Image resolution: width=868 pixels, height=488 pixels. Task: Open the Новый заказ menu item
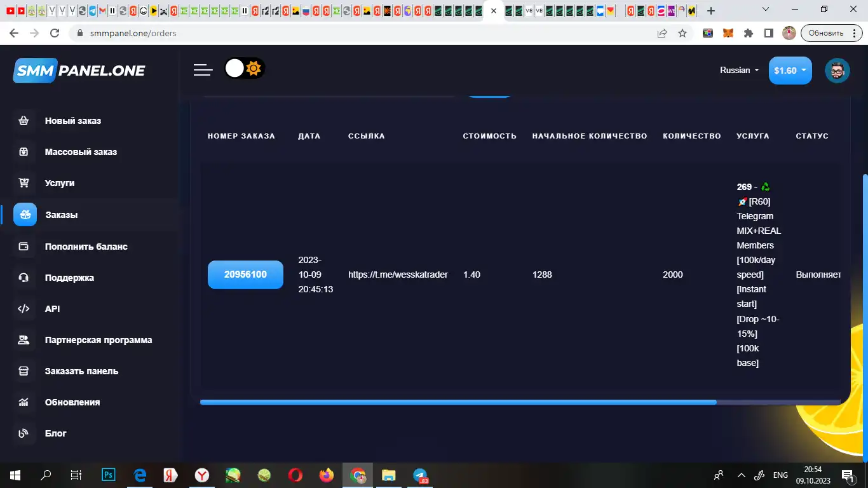coord(73,121)
